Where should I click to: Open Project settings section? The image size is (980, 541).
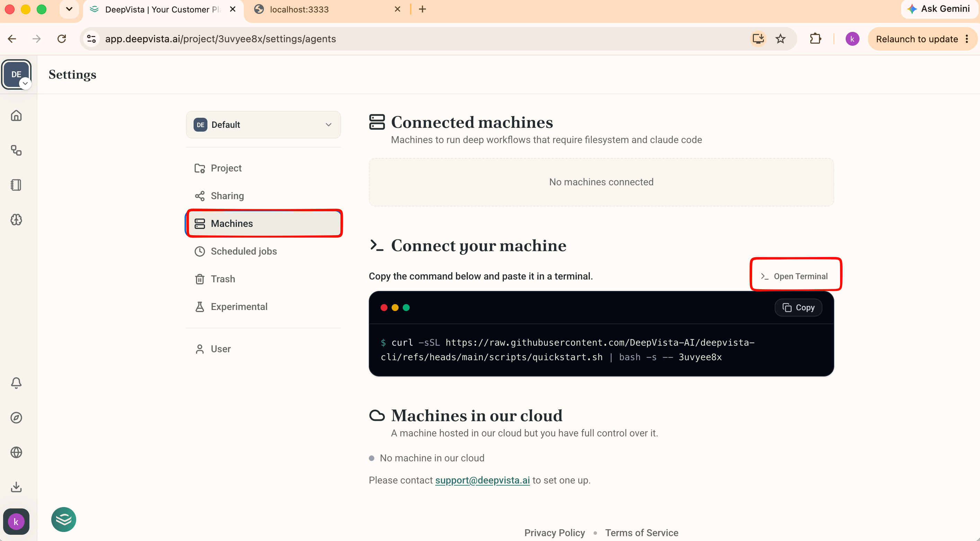(x=263, y=168)
